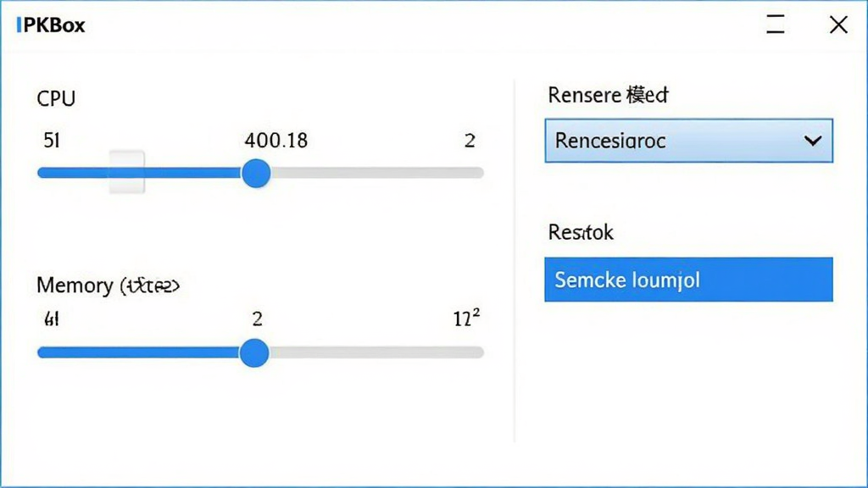
Task: Click the Memory minimum value label
Action: tap(52, 319)
